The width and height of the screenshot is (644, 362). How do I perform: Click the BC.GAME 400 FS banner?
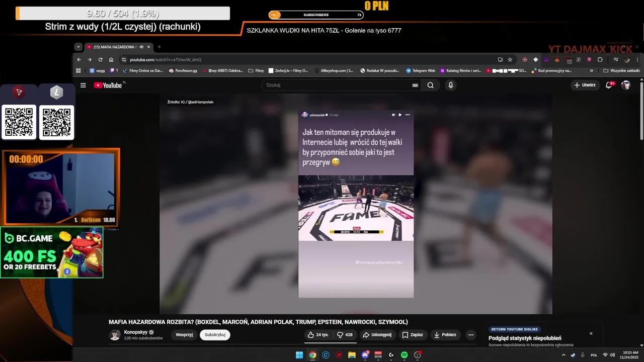point(52,252)
